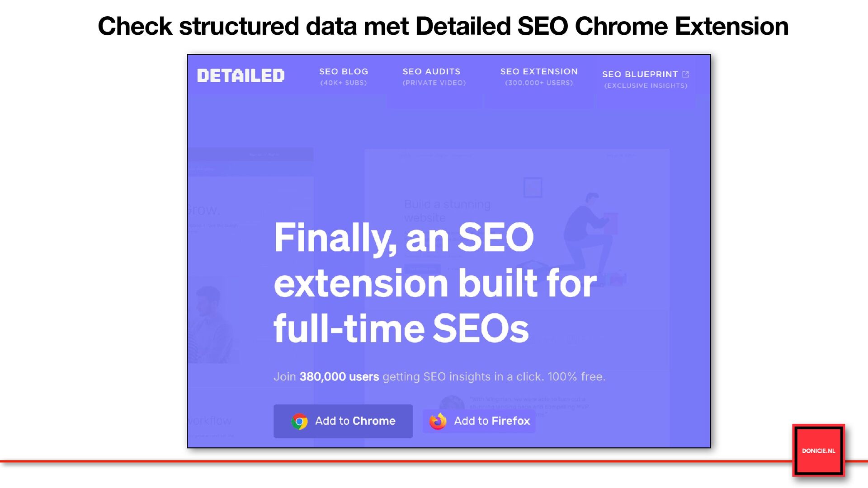Click the "Finally, an SEO extension" headline
The height and width of the screenshot is (488, 868).
coord(434,282)
